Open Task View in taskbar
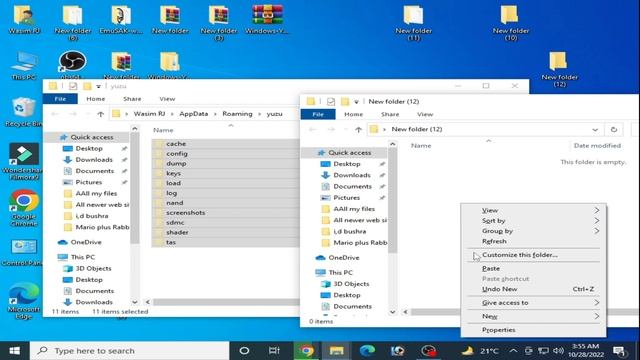Image resolution: width=640 pixels, height=360 pixels. pos(274,351)
